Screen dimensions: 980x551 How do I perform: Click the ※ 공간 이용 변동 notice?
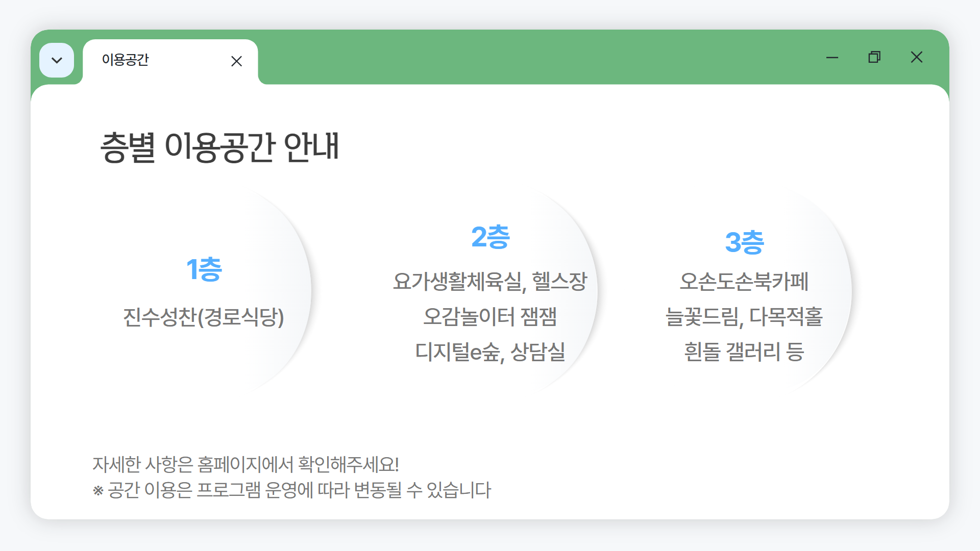[299, 490]
